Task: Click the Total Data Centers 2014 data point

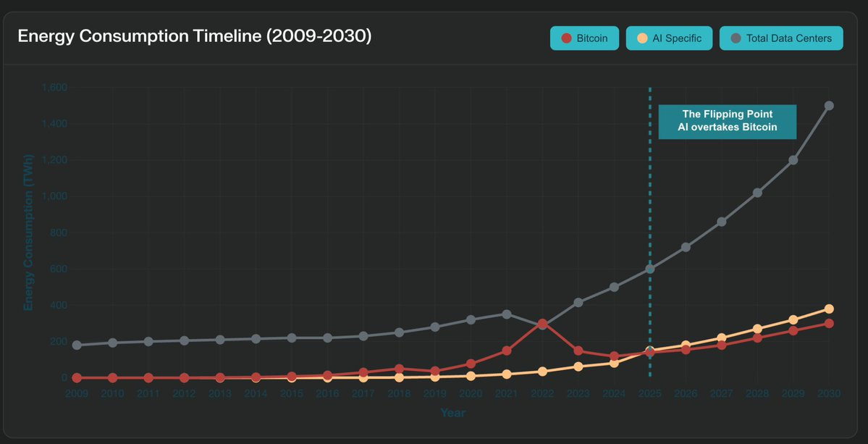Action: 256,338
